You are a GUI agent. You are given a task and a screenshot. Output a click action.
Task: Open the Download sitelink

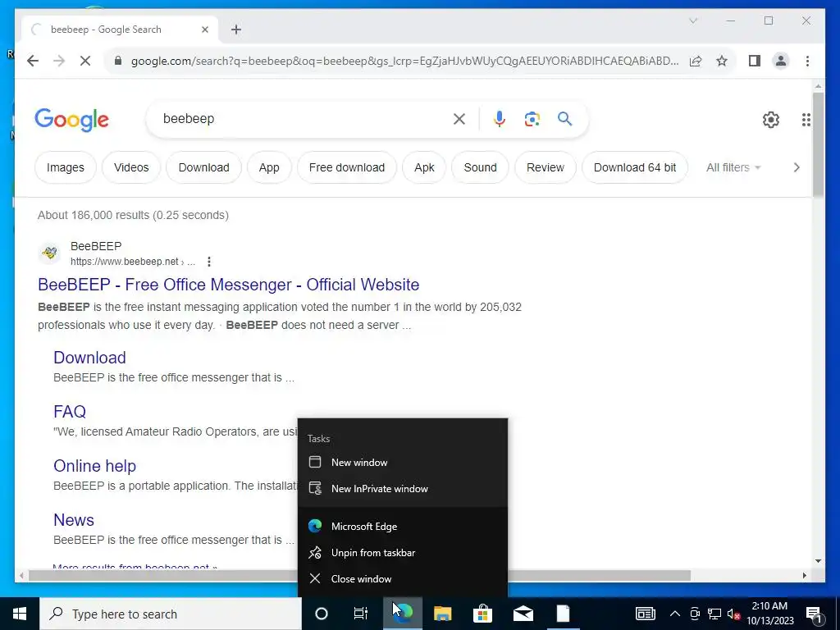[x=89, y=358]
